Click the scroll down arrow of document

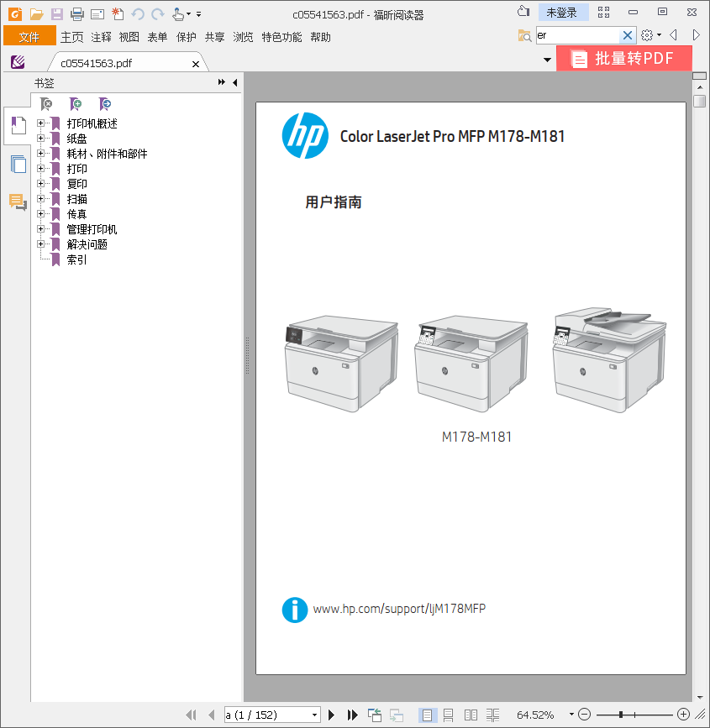point(700,698)
